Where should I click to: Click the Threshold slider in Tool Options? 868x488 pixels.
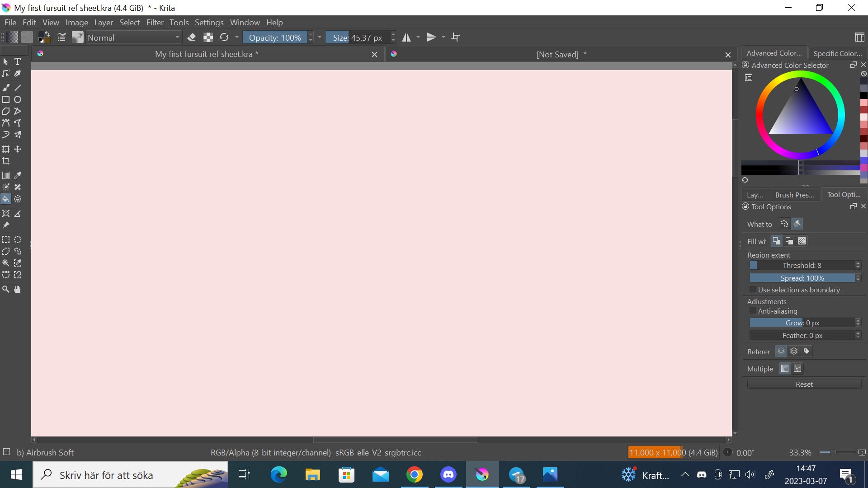802,265
